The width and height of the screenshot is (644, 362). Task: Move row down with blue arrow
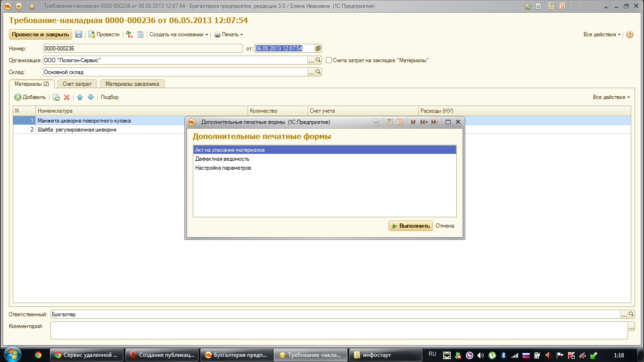[91, 97]
